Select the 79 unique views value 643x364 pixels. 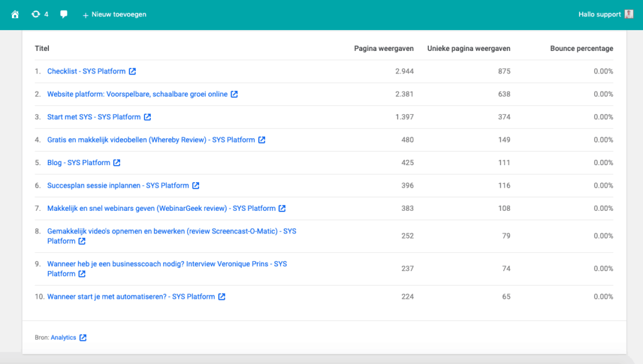click(507, 236)
